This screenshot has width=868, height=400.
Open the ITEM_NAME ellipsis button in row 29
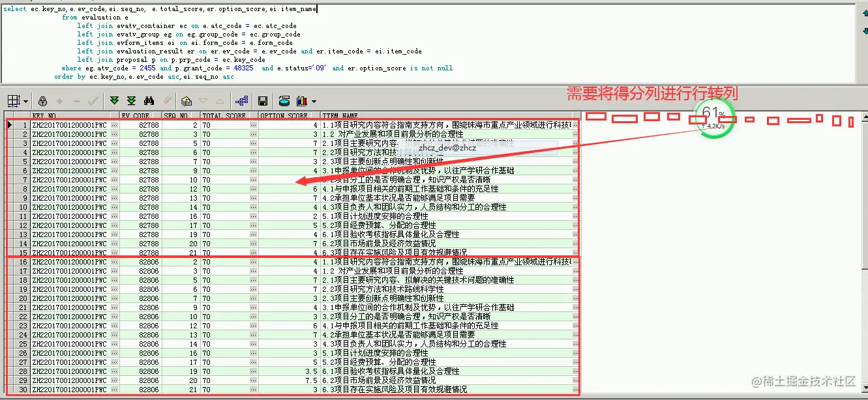click(x=575, y=380)
